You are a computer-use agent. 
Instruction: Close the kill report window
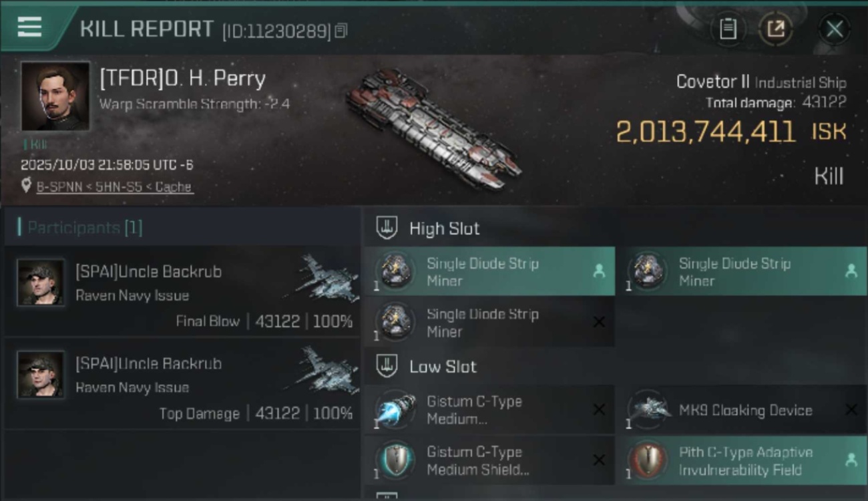click(834, 29)
